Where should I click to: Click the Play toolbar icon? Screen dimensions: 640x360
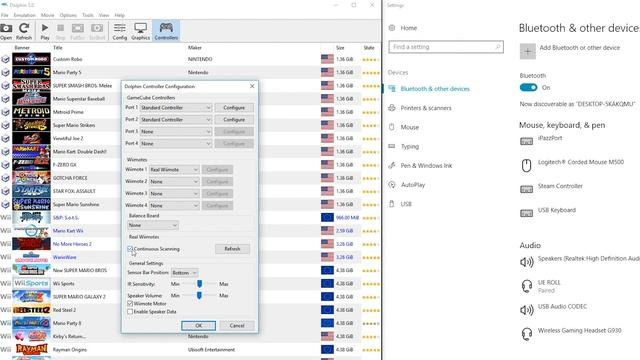[45, 28]
